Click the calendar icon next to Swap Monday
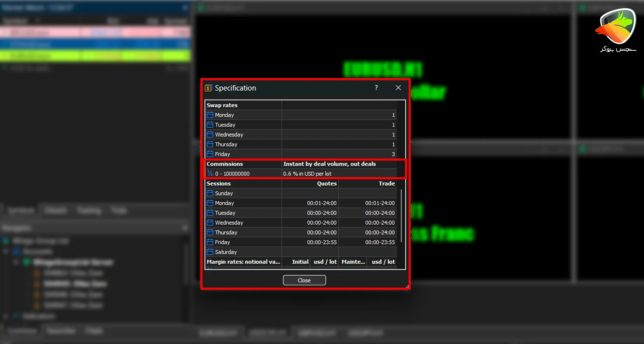Viewport: 644px width, 344px height. [210, 115]
